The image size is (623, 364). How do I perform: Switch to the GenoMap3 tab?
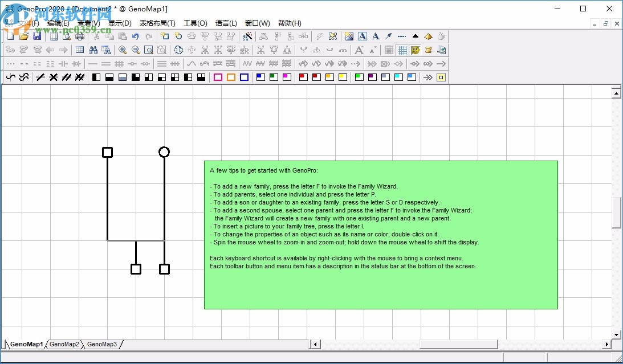click(x=102, y=344)
